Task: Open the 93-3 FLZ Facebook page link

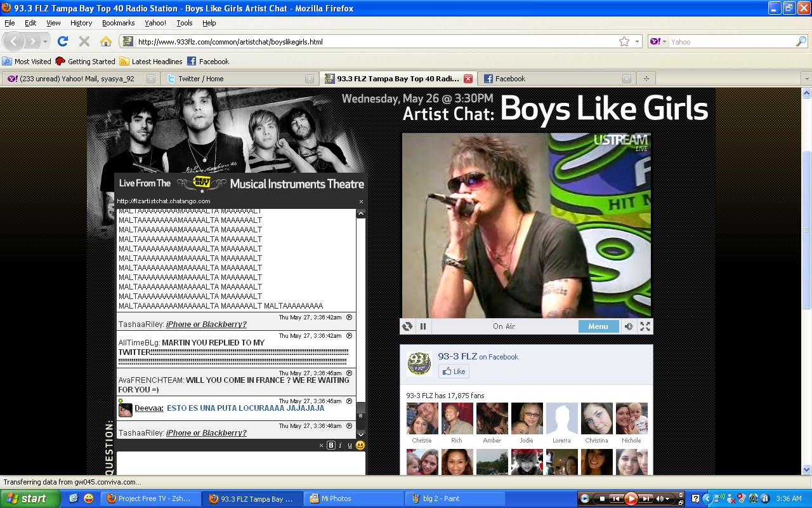Action: 457,356
